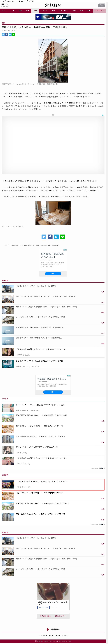Viewport: 108px width, 644px height.
Task: Click the large LINE share button below article
Action: pos(63,237)
